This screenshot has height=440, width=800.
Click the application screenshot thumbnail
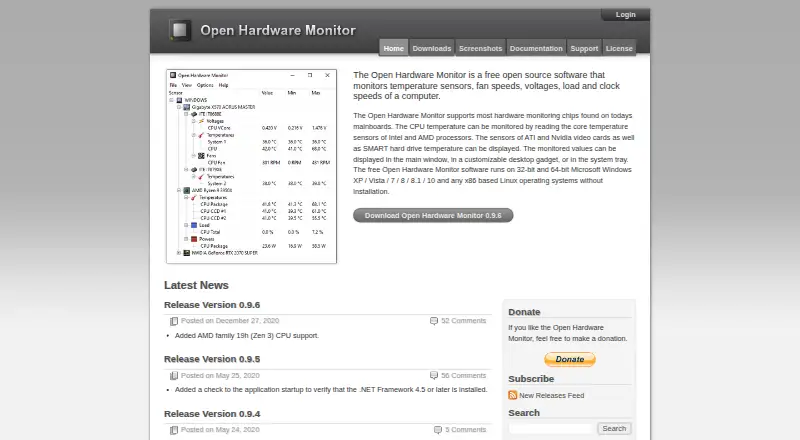click(x=251, y=166)
